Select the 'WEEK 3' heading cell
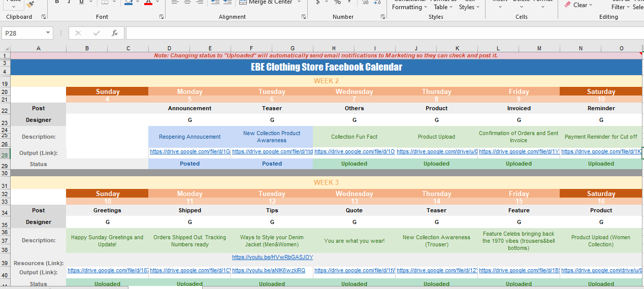The width and height of the screenshot is (644, 289). pos(327,182)
